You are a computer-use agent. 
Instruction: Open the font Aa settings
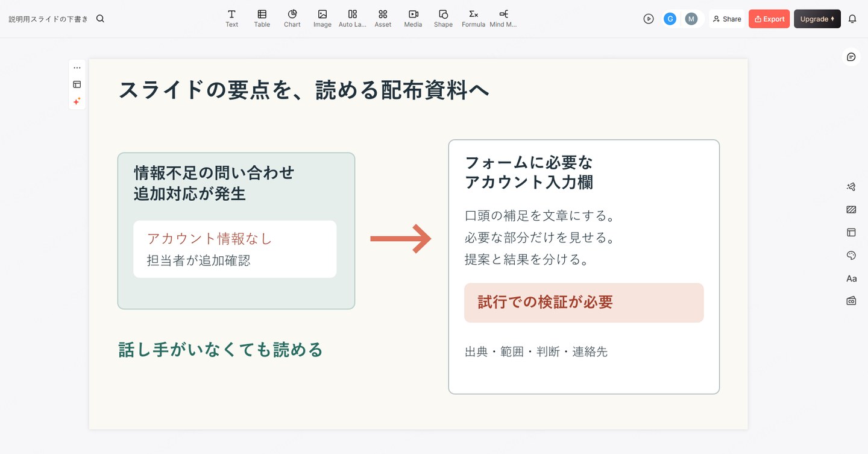(851, 279)
